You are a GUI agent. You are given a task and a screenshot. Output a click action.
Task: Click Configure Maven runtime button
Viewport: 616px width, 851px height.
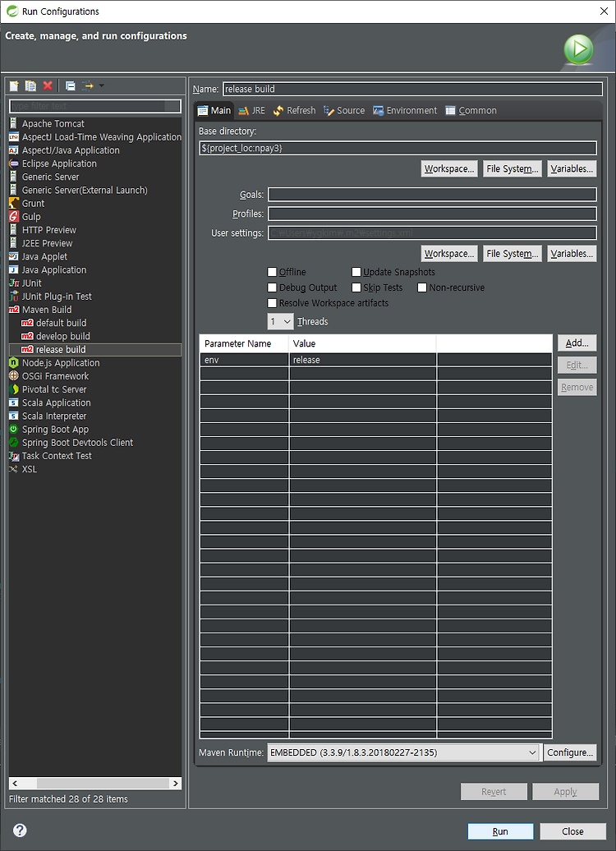[x=570, y=752]
